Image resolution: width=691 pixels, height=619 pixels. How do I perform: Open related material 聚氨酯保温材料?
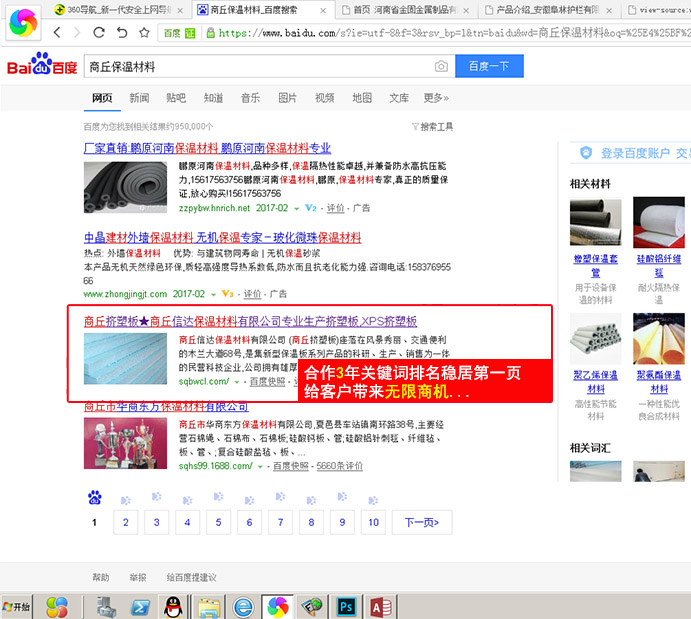(x=659, y=382)
